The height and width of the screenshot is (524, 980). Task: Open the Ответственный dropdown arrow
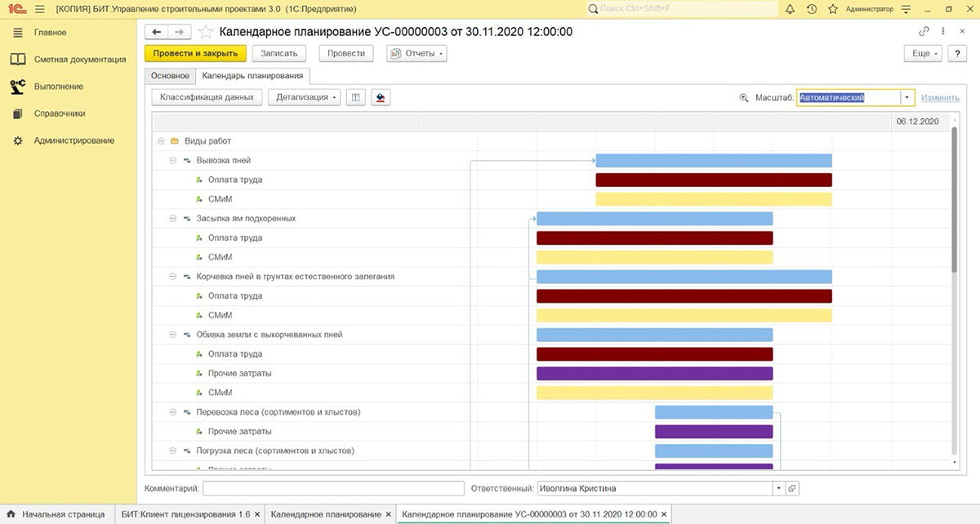(x=777, y=488)
